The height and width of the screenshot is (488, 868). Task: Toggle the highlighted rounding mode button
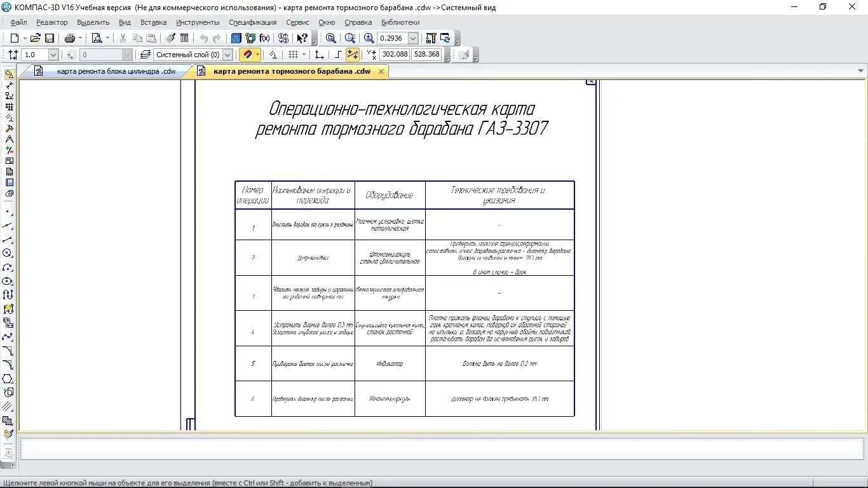352,55
